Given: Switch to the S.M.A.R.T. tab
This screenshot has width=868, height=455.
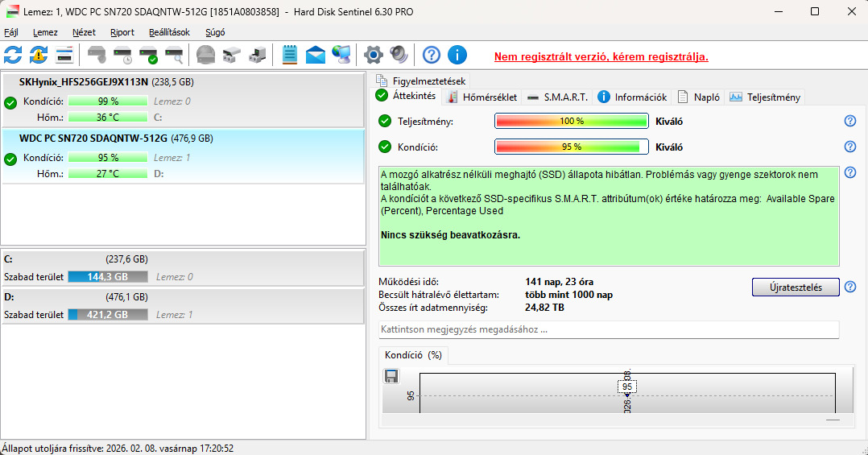Looking at the screenshot, I should pos(557,97).
